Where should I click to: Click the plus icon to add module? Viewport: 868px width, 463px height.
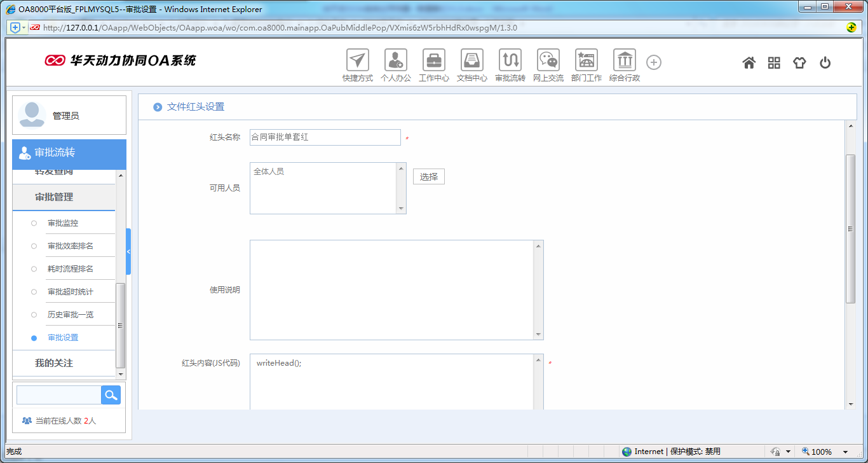click(654, 62)
